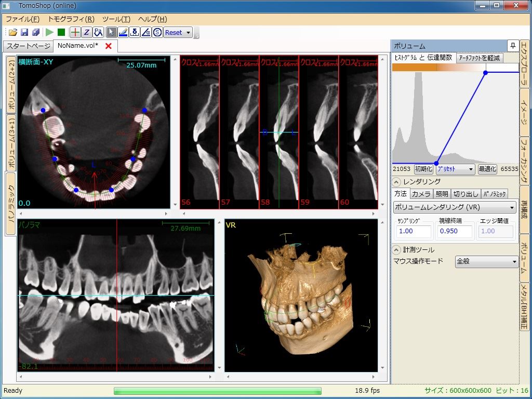Collapse the レンダリング section
This screenshot has width=532, height=399.
coord(396,182)
